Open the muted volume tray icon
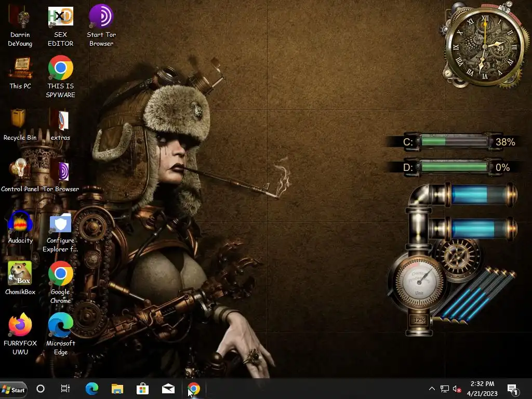 coord(457,389)
